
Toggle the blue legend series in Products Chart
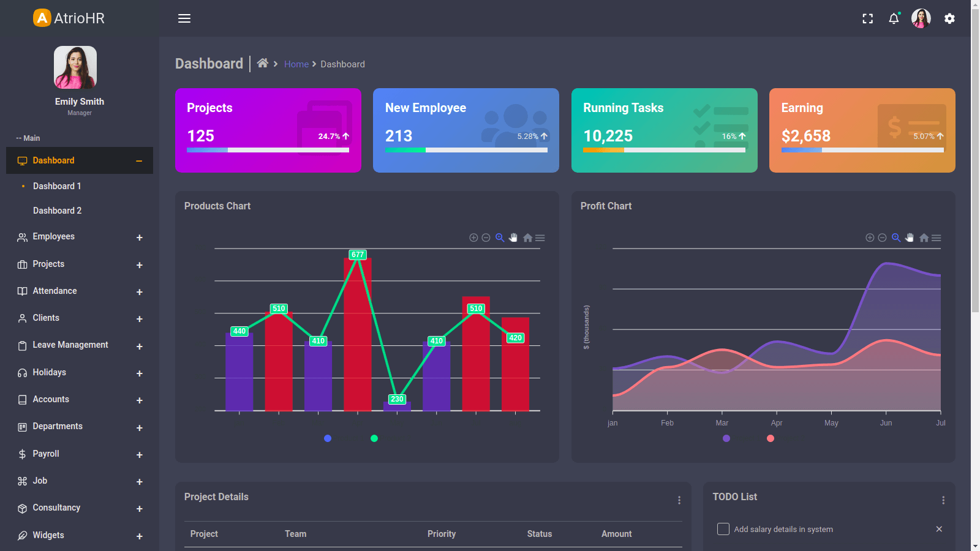(x=328, y=438)
